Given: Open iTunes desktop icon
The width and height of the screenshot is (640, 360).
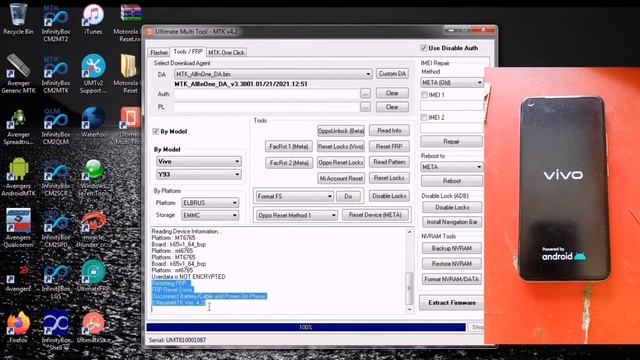Looking at the screenshot, I should click(x=93, y=20).
